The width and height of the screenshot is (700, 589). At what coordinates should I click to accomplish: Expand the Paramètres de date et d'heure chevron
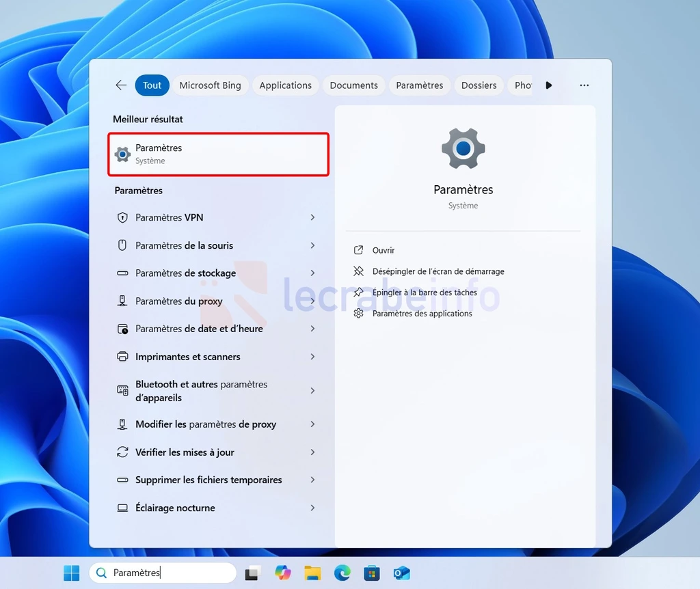pos(312,329)
